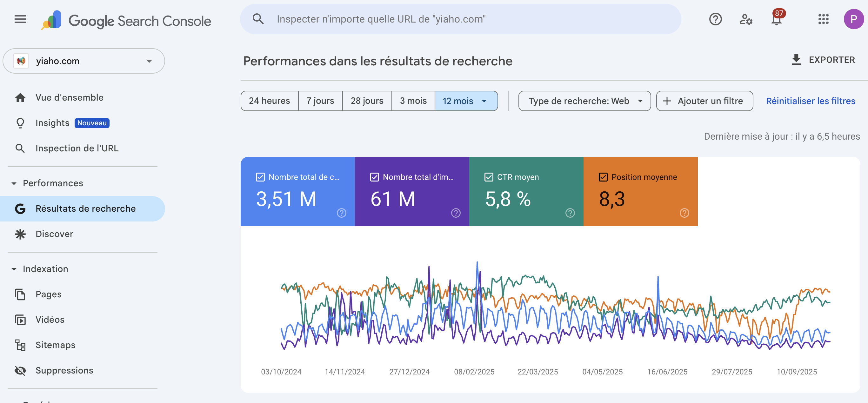Click Ajouter un filtre button
The image size is (868, 403).
point(704,101)
